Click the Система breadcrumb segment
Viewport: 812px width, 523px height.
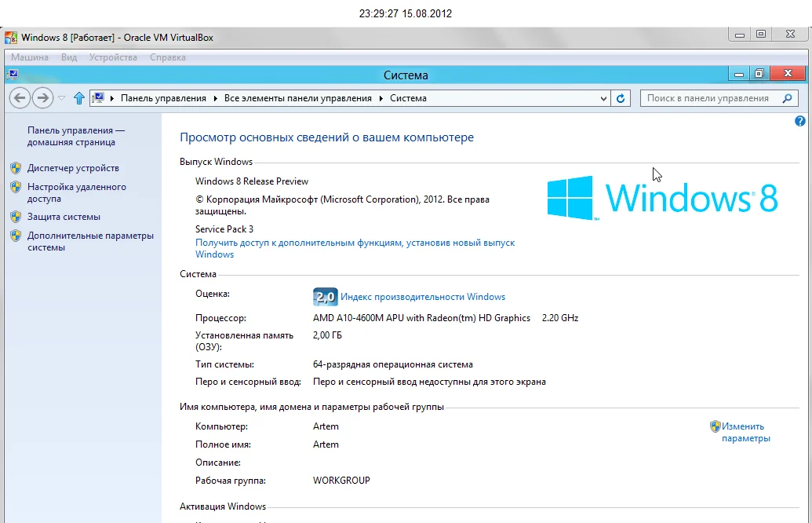(408, 98)
